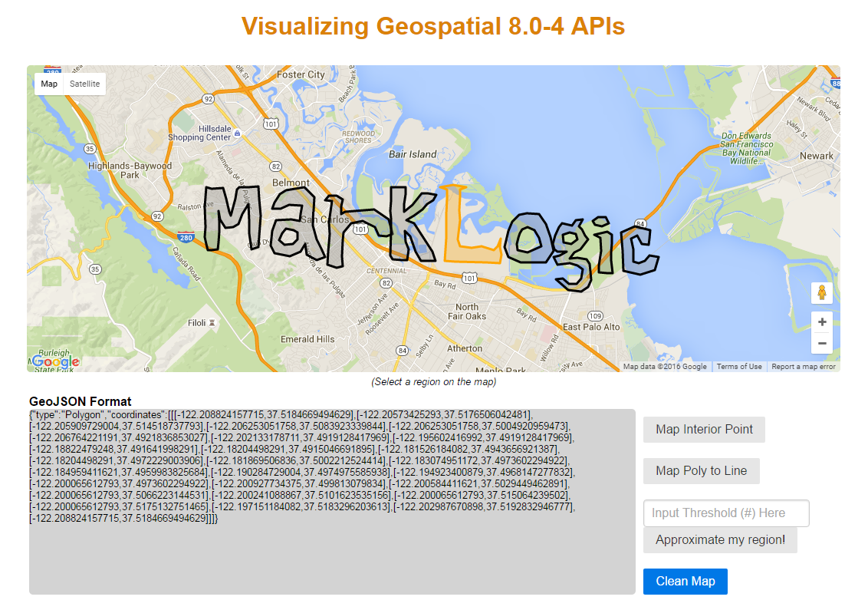Click the Select a region hint text
Image resolution: width=868 pixels, height=600 pixels.
[x=433, y=382]
